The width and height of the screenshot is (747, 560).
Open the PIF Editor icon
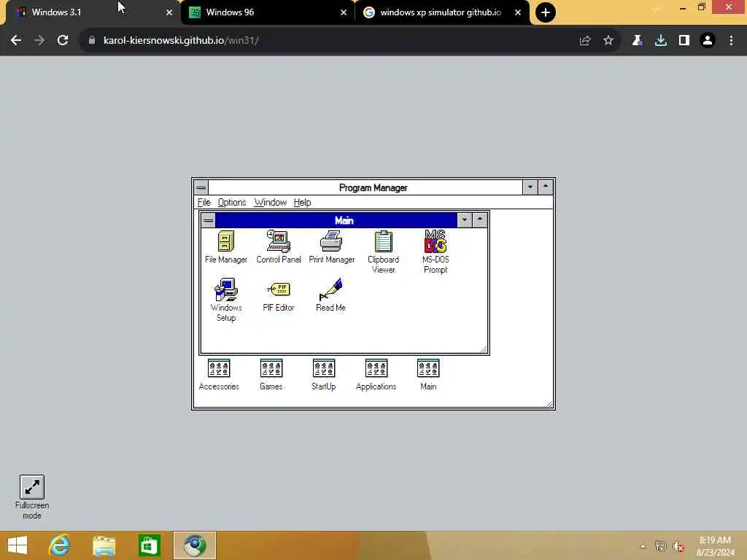pyautogui.click(x=279, y=296)
